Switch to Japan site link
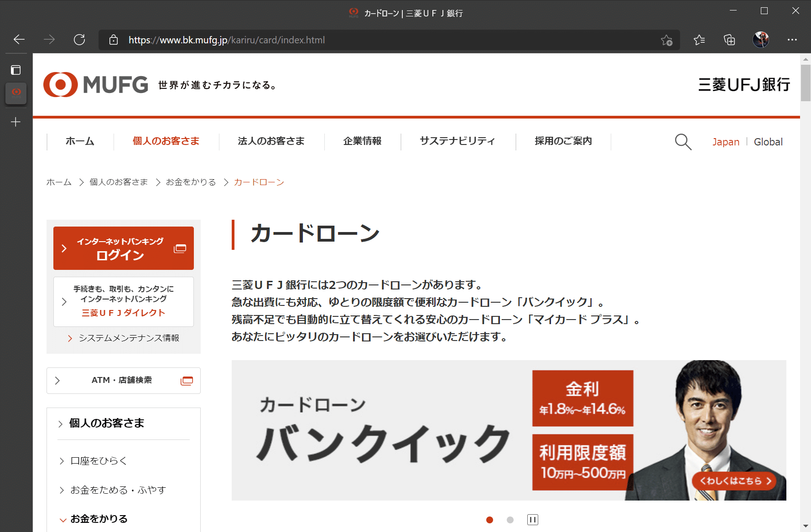 [x=726, y=142]
